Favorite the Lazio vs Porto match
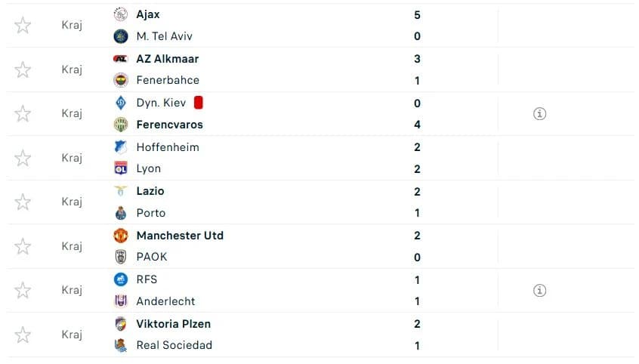Screen dimensions: 639x364 tap(23, 202)
